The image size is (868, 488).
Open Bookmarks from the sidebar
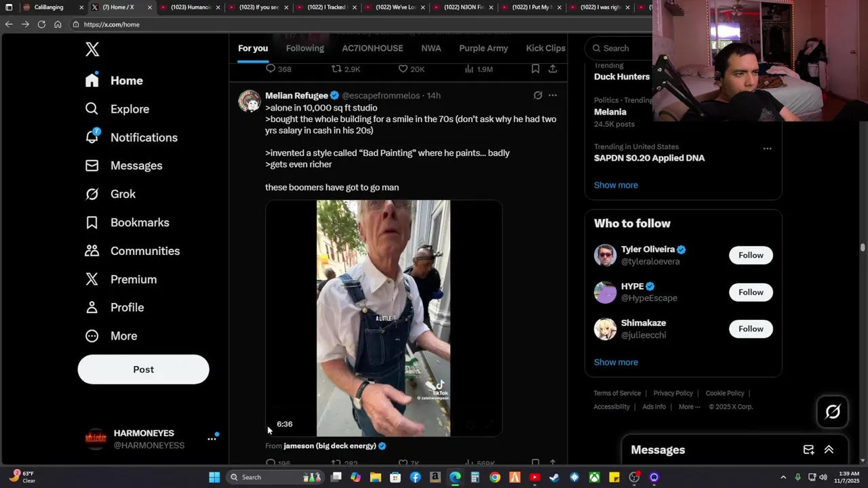coord(127,222)
